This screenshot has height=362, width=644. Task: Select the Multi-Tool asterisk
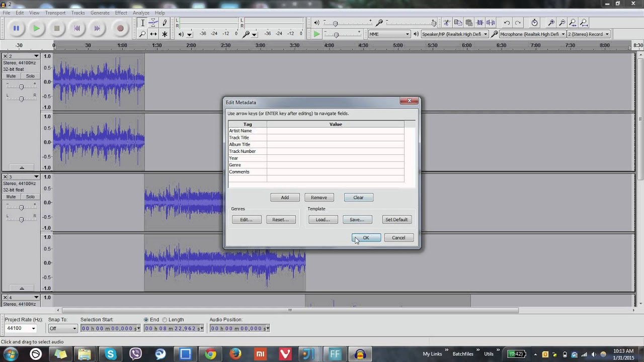[165, 34]
